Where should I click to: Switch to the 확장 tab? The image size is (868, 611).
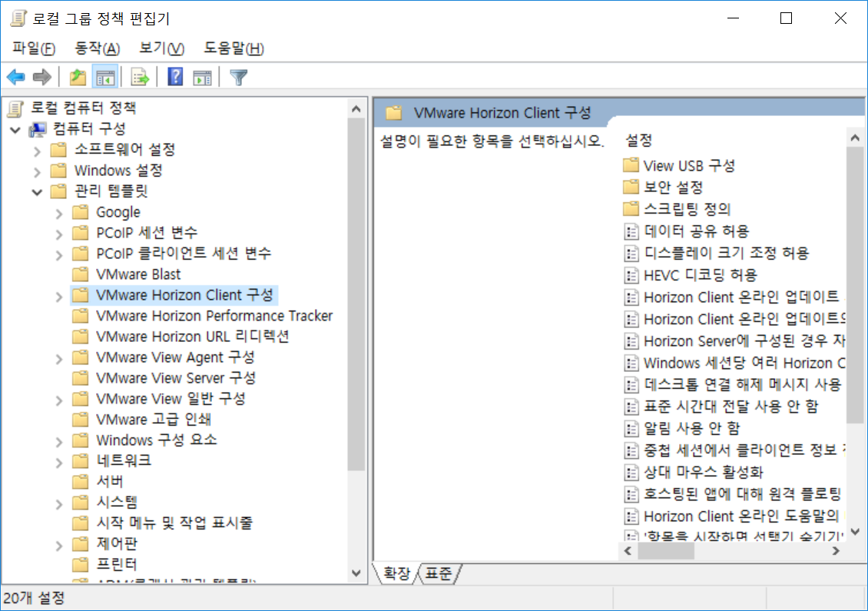point(397,573)
